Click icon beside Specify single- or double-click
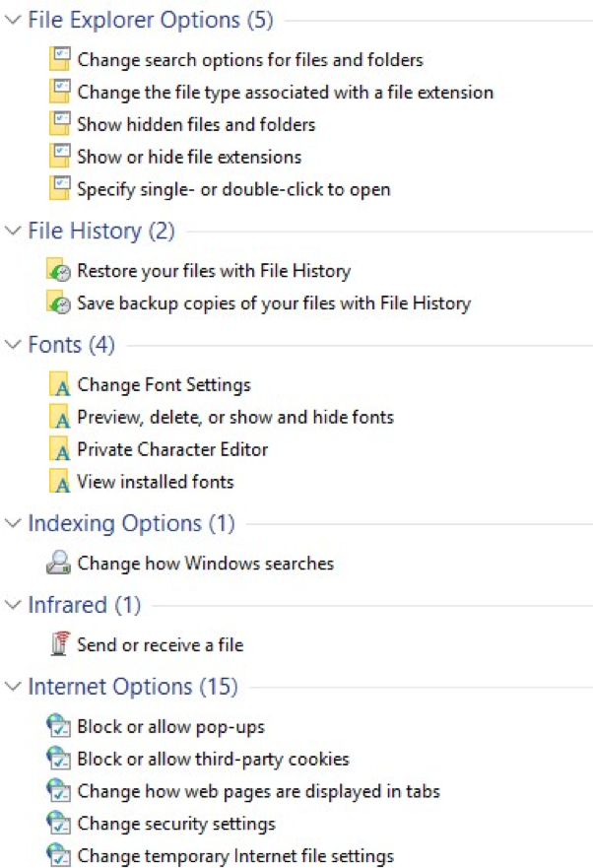593x868 pixels. coord(60,189)
